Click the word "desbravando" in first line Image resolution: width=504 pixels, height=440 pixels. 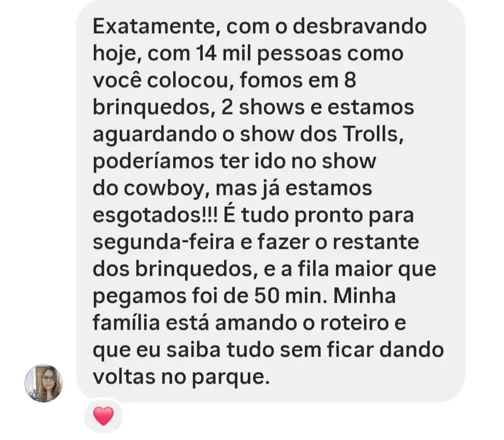tap(359, 26)
